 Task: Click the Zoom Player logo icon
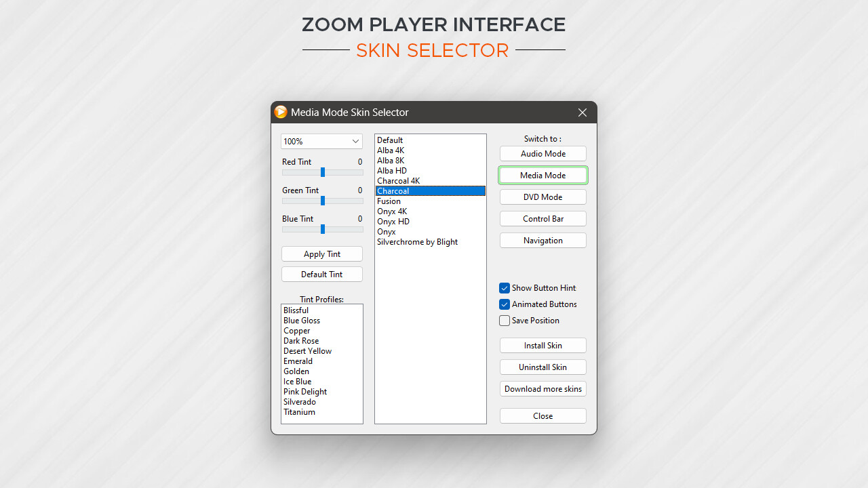click(x=280, y=112)
